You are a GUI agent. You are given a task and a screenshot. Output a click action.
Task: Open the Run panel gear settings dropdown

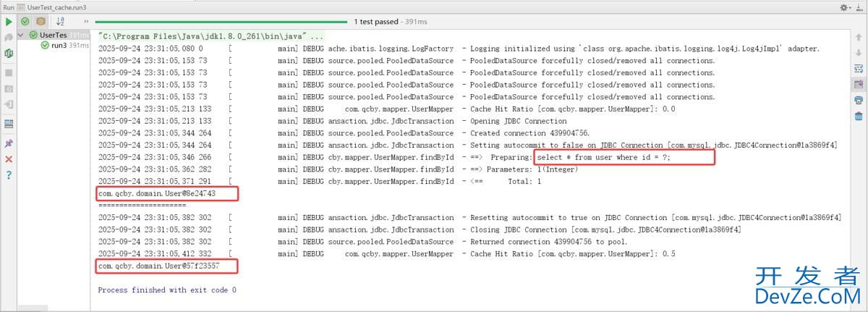845,7
